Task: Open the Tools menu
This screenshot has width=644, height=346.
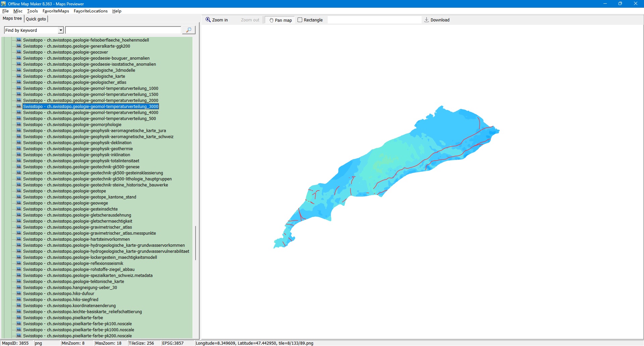Action: point(32,11)
